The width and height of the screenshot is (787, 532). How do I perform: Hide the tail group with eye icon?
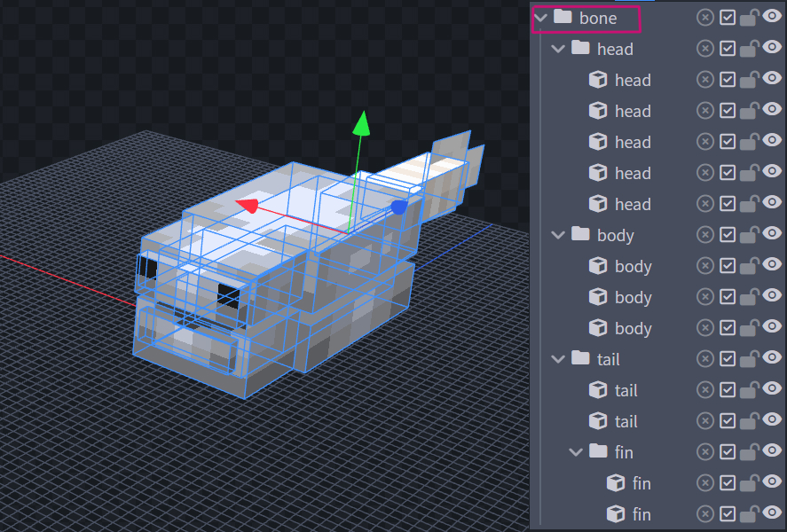coord(772,357)
